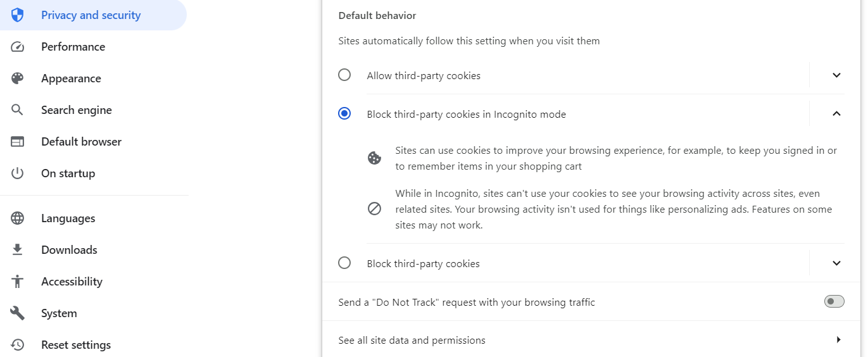The image size is (868, 357).
Task: Open See all site data and permissions
Action: click(591, 340)
